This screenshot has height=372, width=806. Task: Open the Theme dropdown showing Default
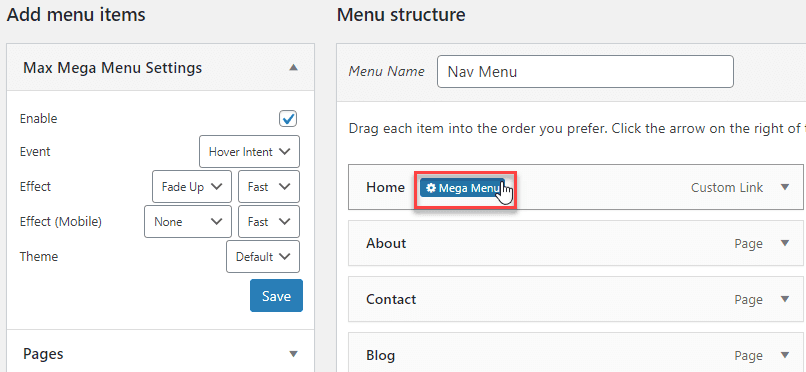tap(263, 256)
